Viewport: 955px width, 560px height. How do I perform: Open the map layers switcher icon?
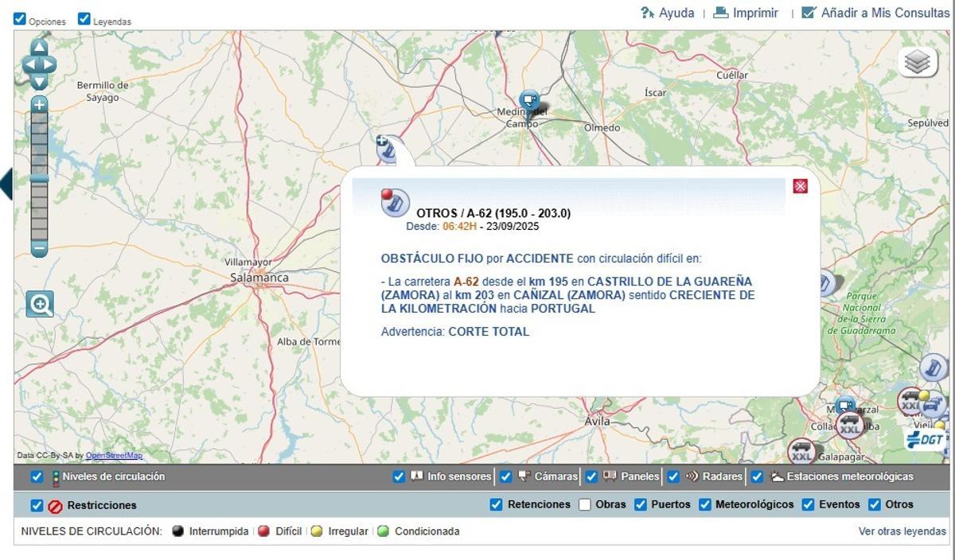click(x=917, y=63)
